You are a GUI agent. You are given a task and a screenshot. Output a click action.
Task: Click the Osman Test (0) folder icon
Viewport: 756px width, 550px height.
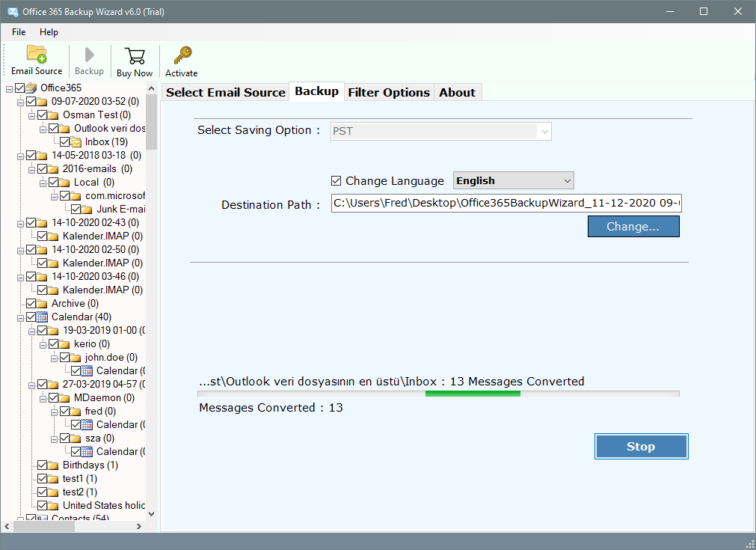coord(53,114)
